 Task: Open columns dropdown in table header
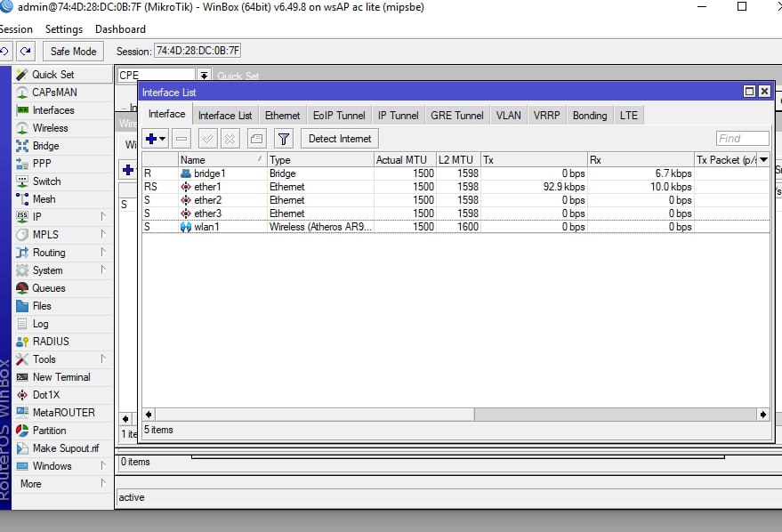click(x=763, y=160)
